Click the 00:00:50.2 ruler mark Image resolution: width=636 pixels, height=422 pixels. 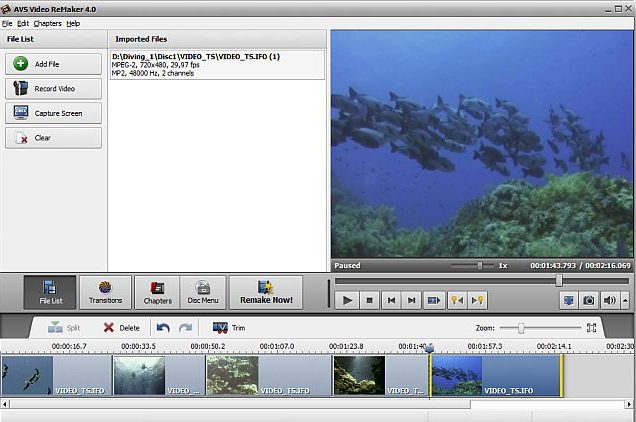click(208, 346)
